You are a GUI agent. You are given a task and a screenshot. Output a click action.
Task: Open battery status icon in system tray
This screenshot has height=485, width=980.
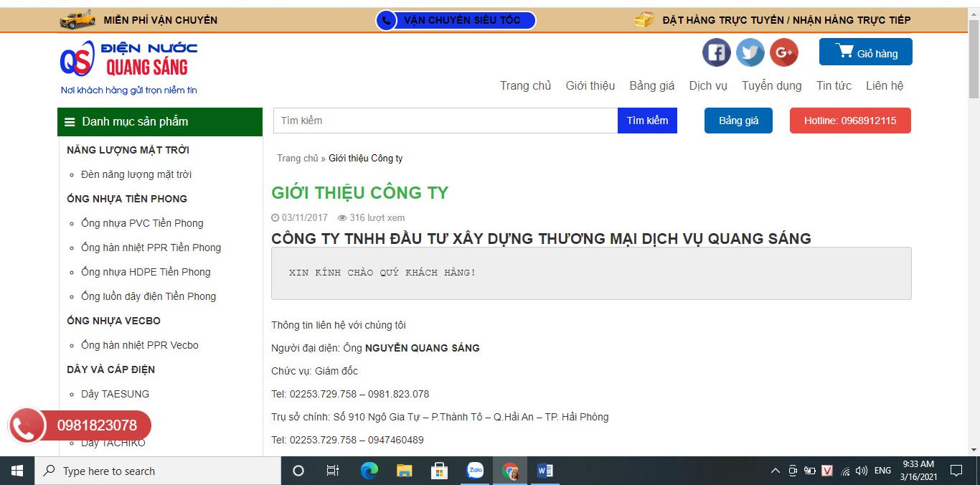(x=810, y=471)
